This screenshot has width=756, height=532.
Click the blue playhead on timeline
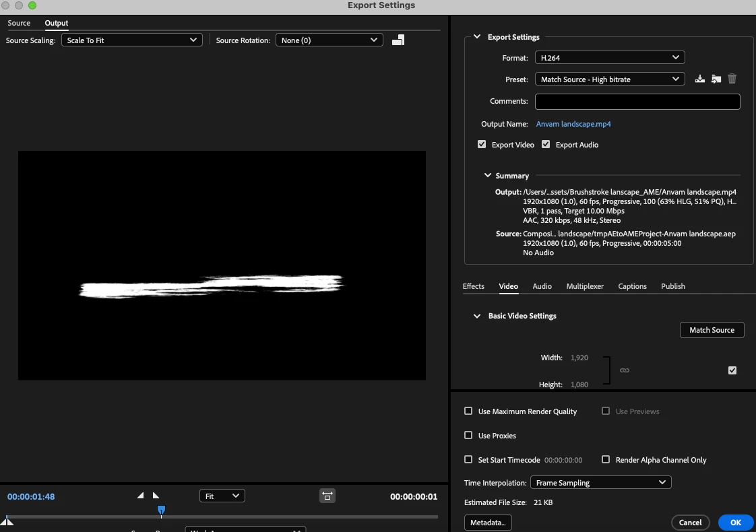[x=162, y=510]
